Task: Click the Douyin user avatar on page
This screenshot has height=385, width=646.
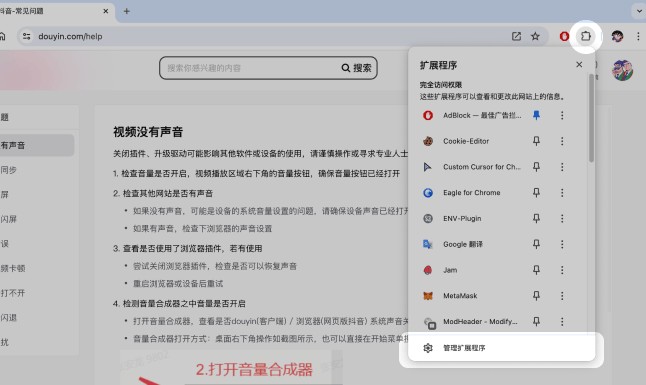Action: (622, 70)
